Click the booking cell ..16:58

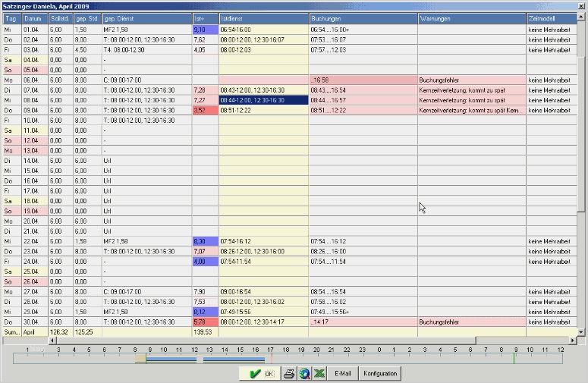point(363,80)
